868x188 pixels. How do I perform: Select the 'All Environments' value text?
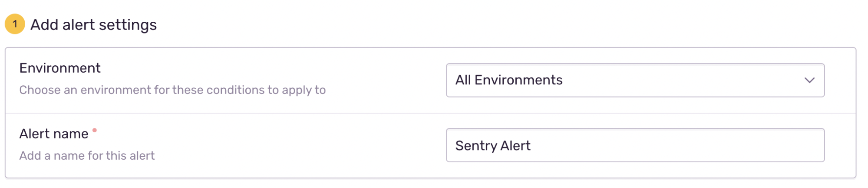508,80
